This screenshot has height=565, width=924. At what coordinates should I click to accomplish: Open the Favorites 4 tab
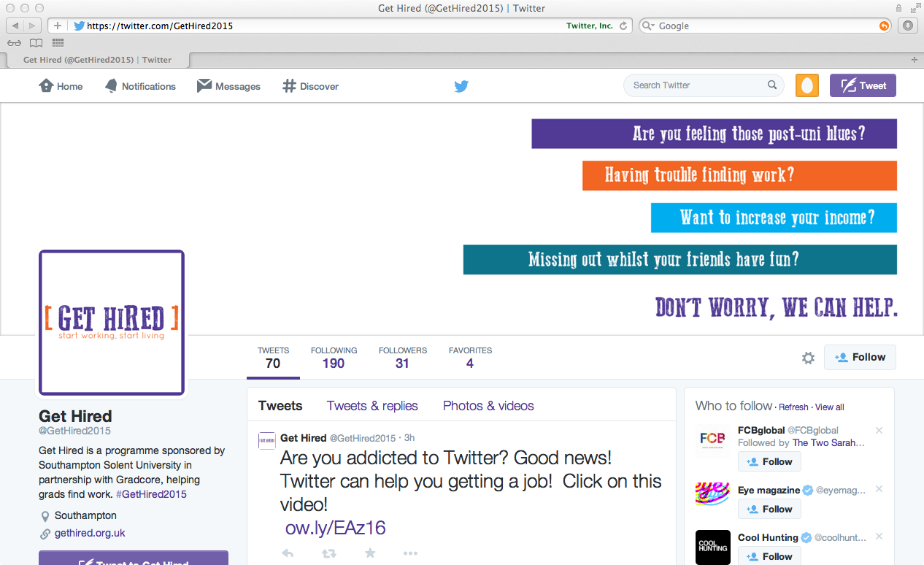point(470,358)
